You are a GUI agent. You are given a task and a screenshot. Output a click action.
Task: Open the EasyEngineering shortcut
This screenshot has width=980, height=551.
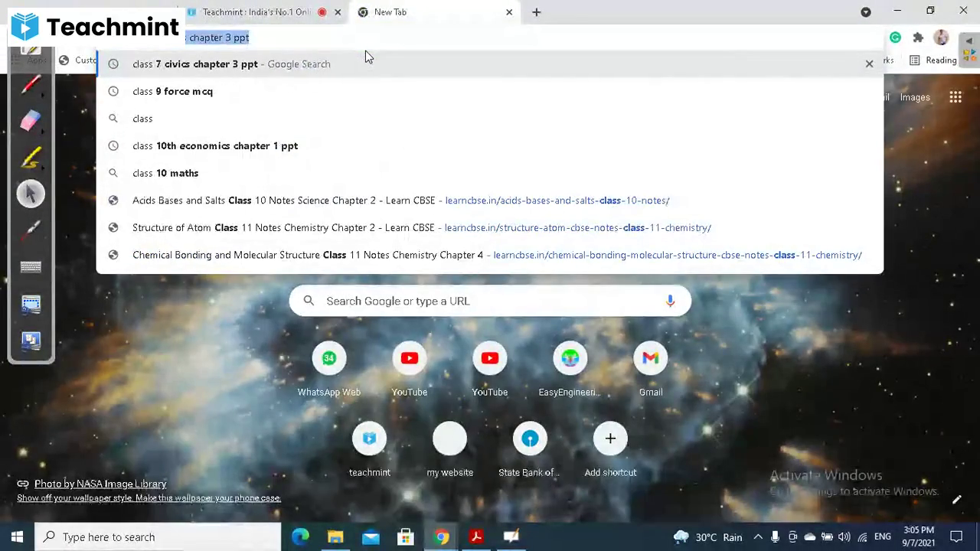(570, 370)
